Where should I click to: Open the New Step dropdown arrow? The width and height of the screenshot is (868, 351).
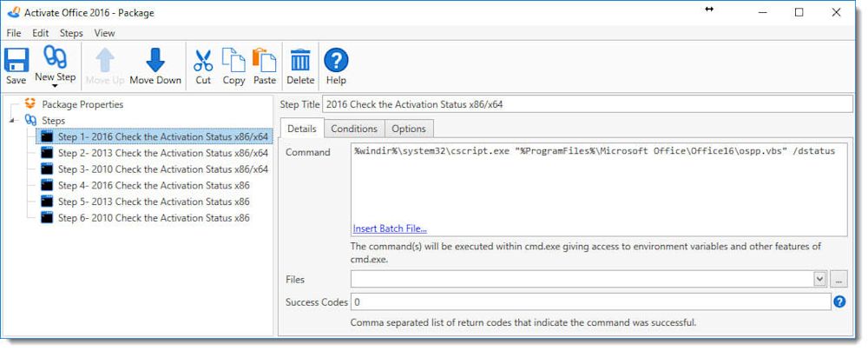55,86
